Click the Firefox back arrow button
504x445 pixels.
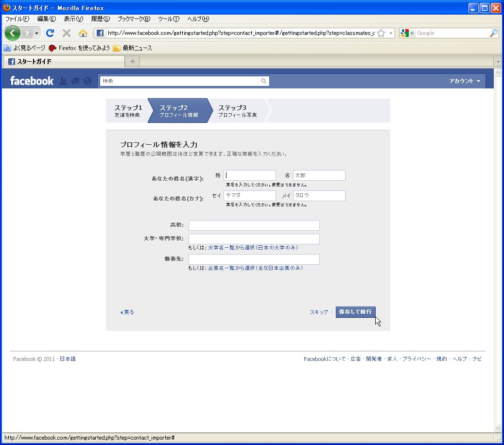pyautogui.click(x=13, y=33)
